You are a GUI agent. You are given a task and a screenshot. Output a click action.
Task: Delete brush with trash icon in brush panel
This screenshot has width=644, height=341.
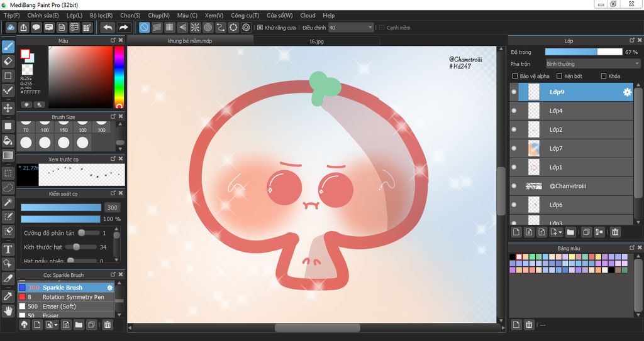pos(107,325)
